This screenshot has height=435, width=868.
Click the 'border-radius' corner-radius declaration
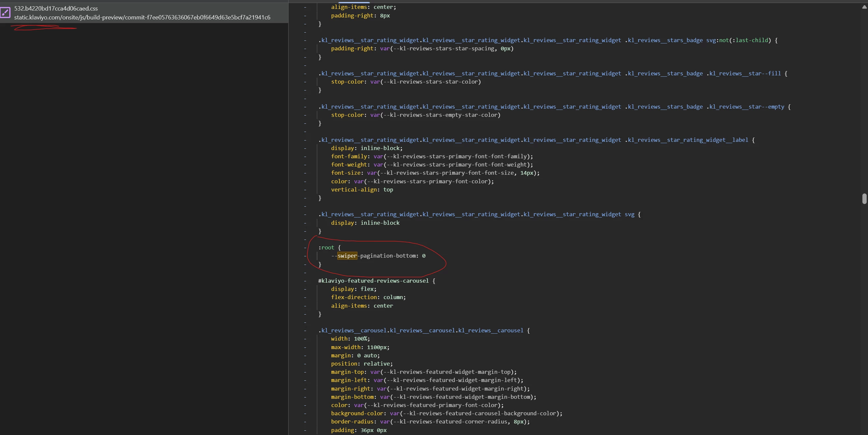coord(430,422)
